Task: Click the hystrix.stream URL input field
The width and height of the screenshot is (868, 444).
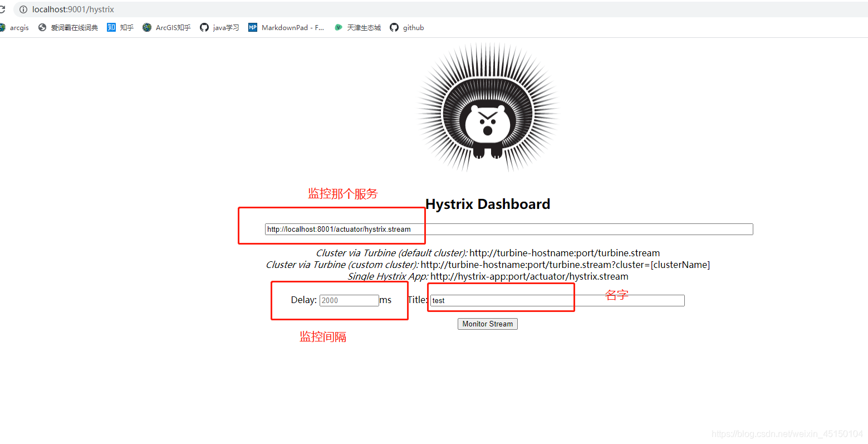Action: point(509,229)
